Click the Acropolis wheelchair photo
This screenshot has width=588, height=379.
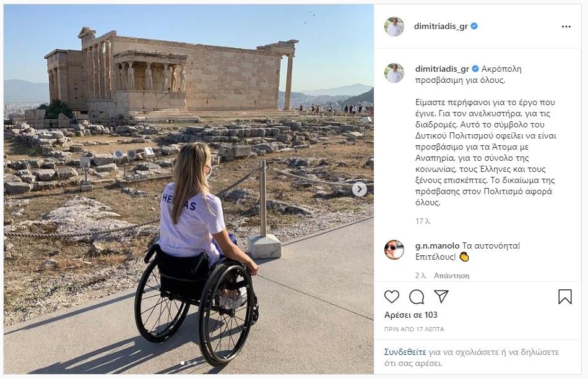(x=189, y=189)
